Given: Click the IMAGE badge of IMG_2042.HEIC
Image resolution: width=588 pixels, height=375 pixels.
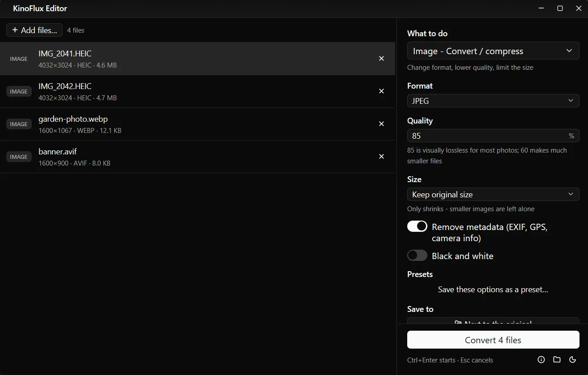Looking at the screenshot, I should tap(19, 91).
